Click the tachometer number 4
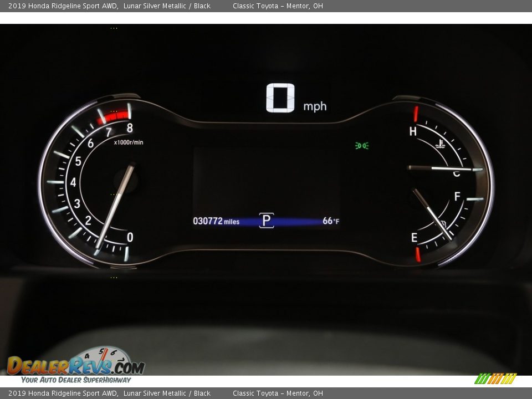This screenshot has width=532, height=399. tap(73, 182)
